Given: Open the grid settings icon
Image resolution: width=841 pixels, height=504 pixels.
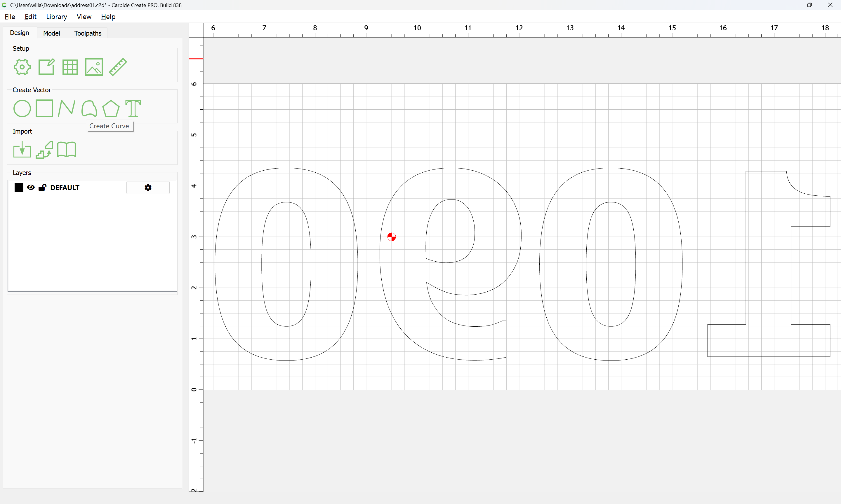Looking at the screenshot, I should tap(70, 67).
